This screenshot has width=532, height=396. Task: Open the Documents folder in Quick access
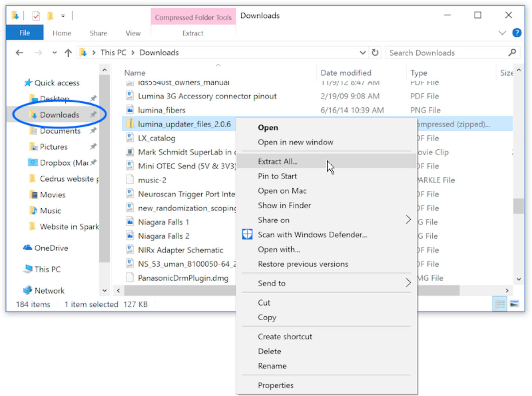[60, 131]
